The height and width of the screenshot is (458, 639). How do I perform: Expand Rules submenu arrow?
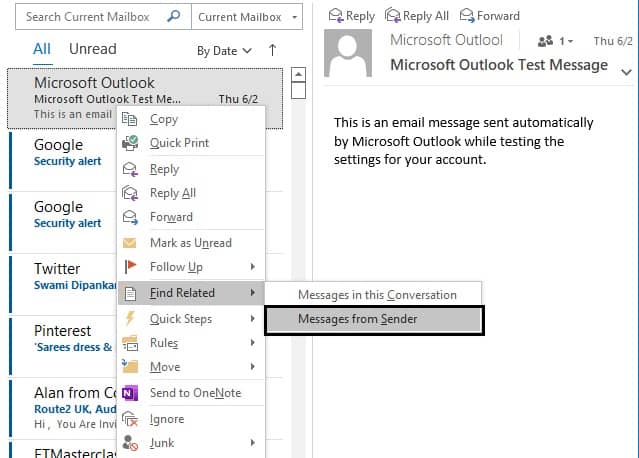tap(253, 343)
